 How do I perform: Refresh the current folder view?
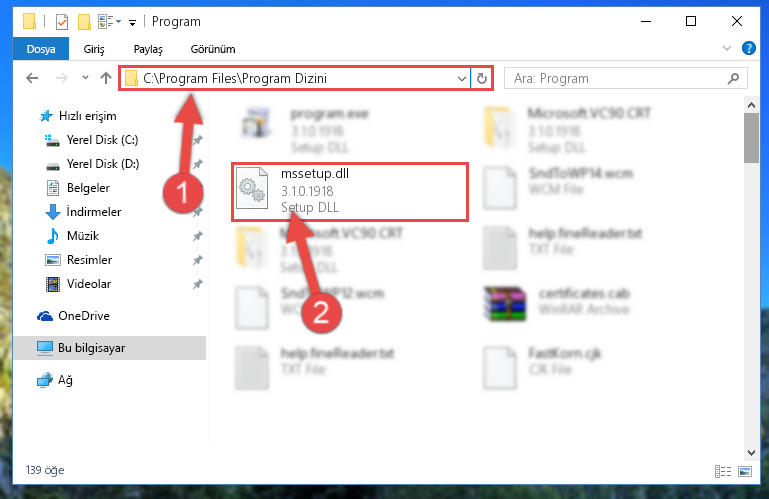pyautogui.click(x=482, y=79)
